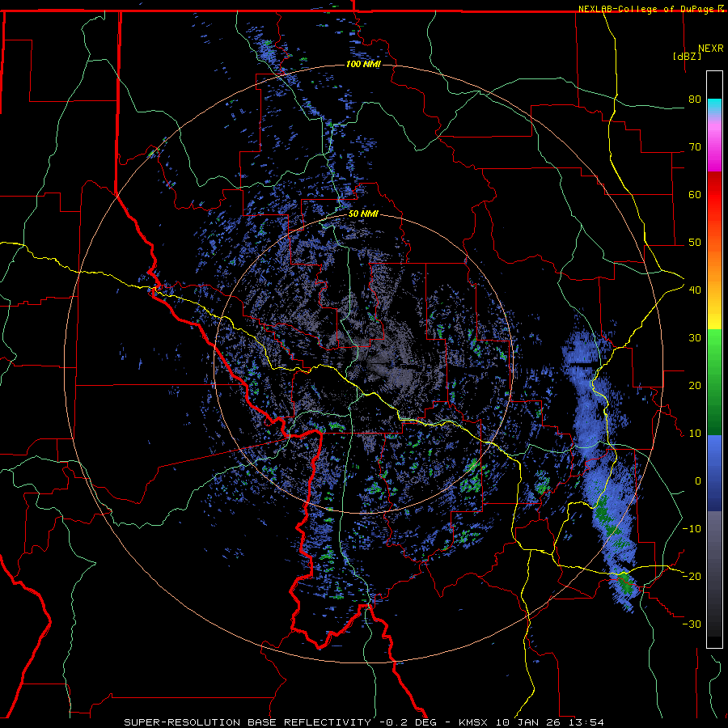This screenshot has width=728, height=728.
Task: Click the 20 dBZ value on the legend
Action: 695,385
